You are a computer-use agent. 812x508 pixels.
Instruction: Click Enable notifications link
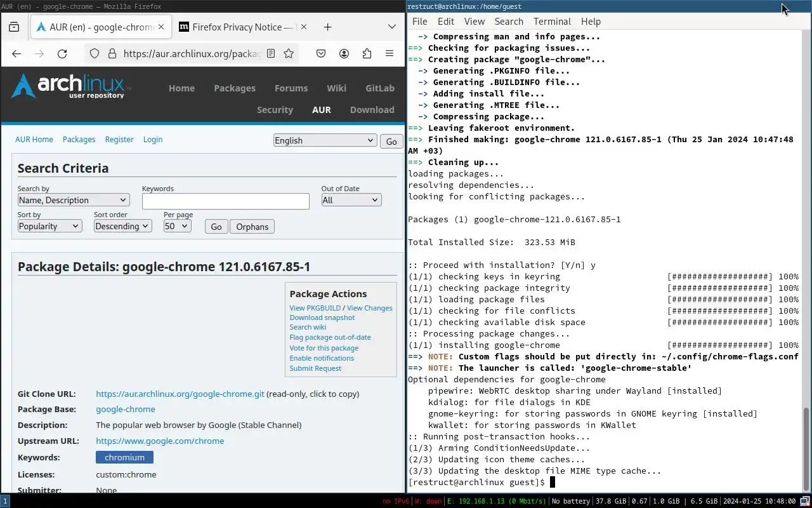click(322, 358)
